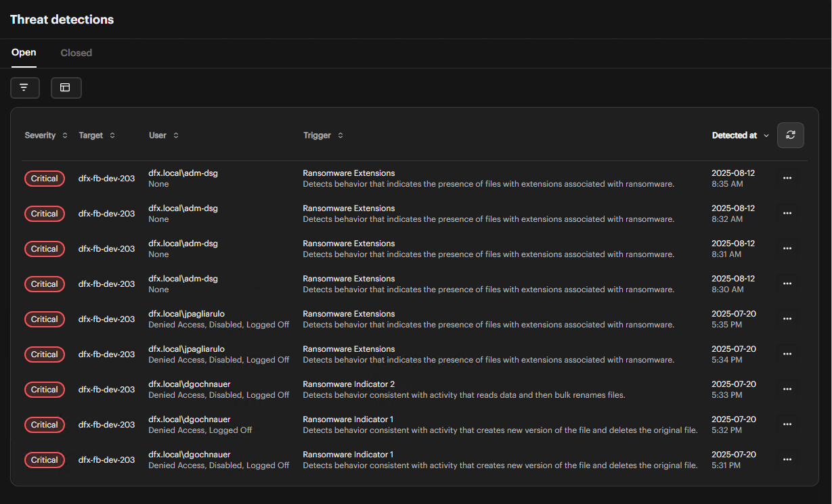This screenshot has width=832, height=504.
Task: Click the Threat detections page heading
Action: [62, 20]
